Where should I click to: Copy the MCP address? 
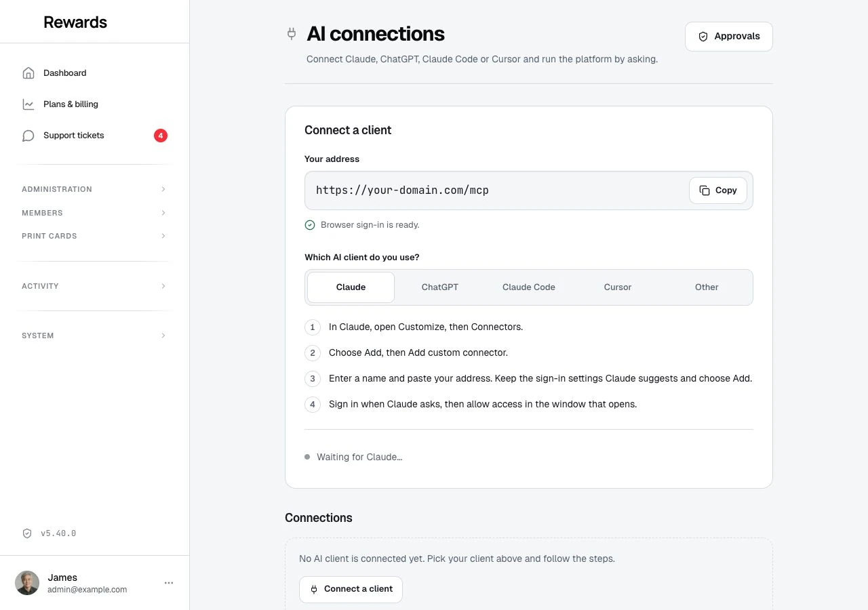click(x=718, y=190)
